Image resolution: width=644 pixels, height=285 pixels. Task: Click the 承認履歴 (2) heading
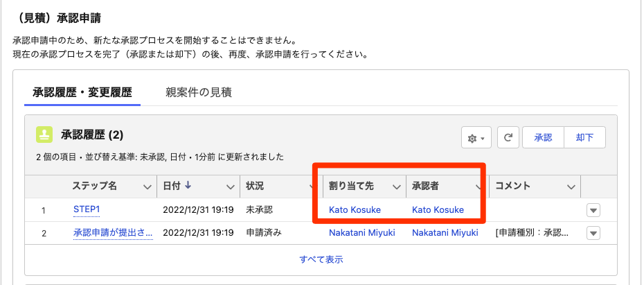click(x=92, y=135)
